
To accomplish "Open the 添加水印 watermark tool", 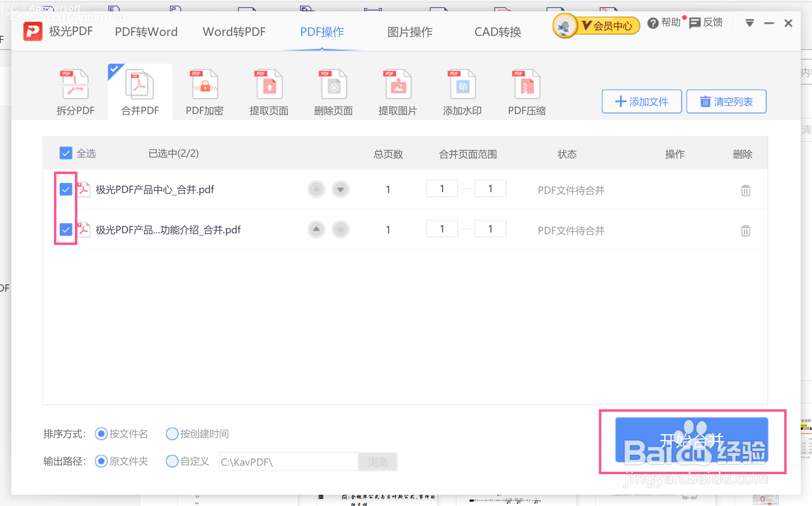I will [462, 93].
